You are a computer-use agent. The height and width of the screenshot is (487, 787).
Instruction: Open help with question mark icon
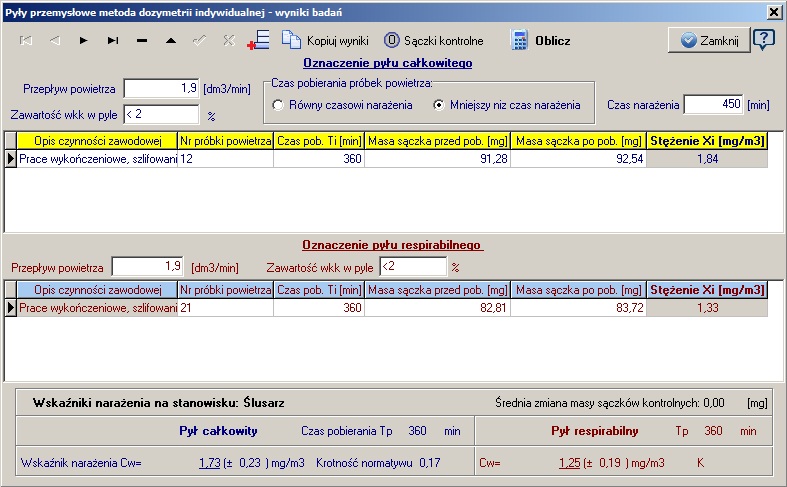pos(763,40)
